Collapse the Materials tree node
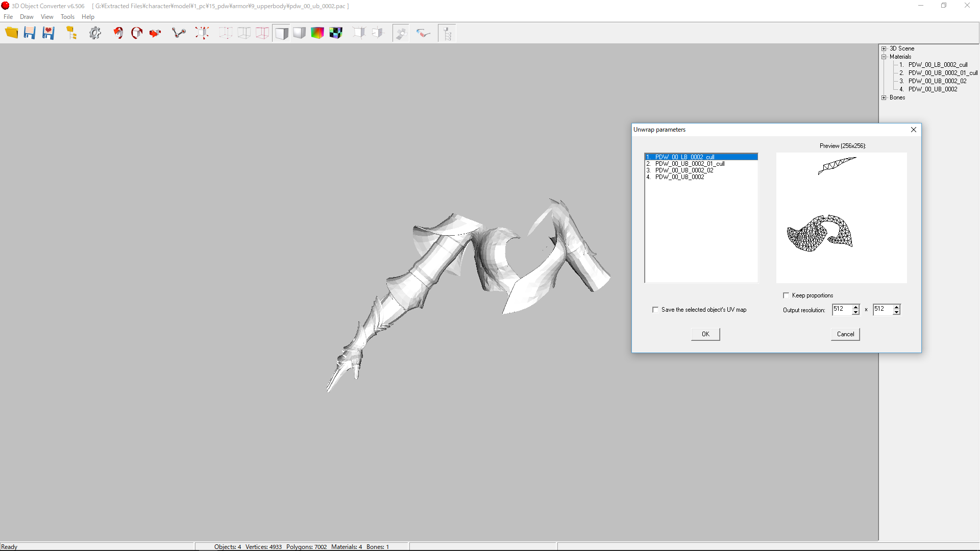Screen dimensions: 980x551 884,57
